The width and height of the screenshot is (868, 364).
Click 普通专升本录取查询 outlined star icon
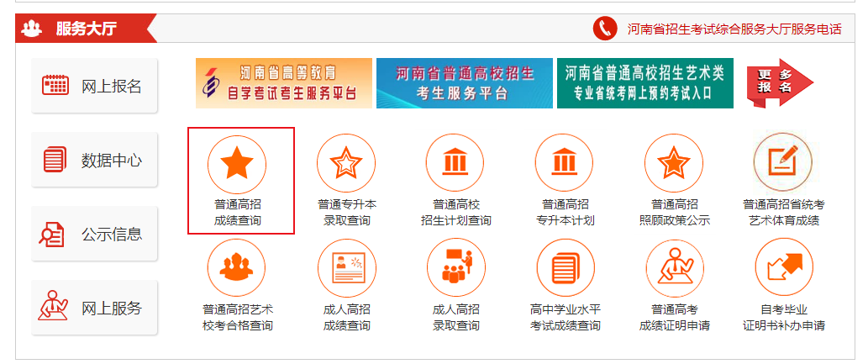click(x=346, y=164)
